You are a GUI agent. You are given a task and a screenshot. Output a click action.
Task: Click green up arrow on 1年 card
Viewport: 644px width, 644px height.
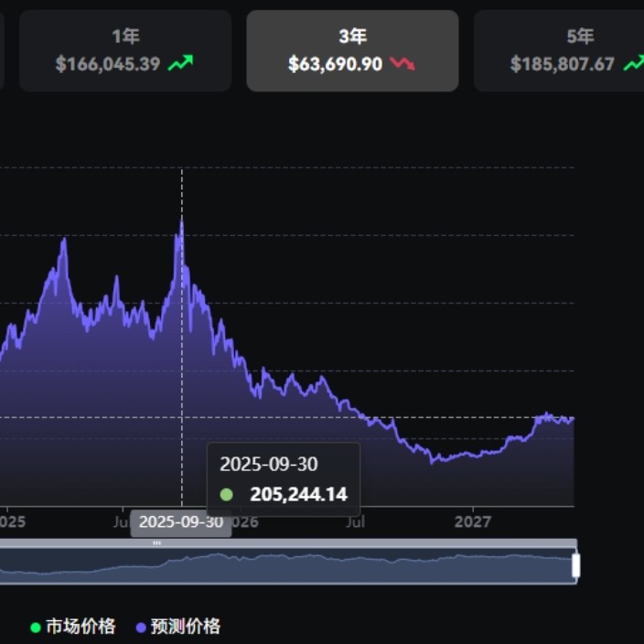tap(180, 64)
